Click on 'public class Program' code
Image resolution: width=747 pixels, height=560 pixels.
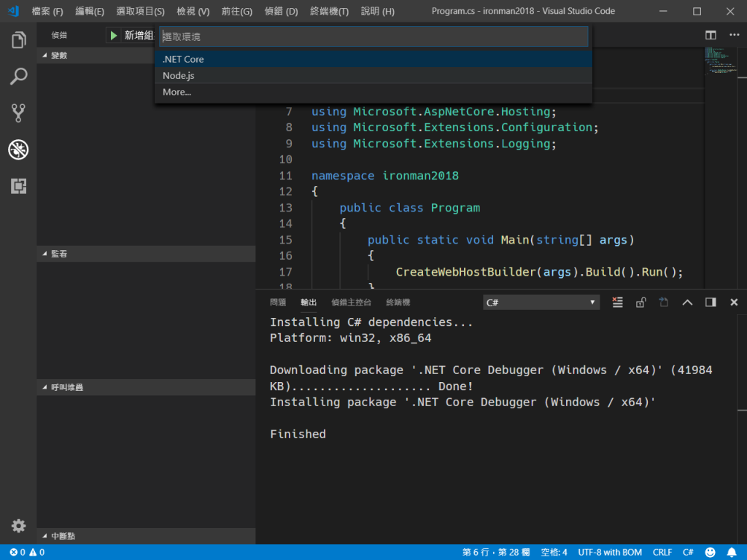tap(410, 208)
